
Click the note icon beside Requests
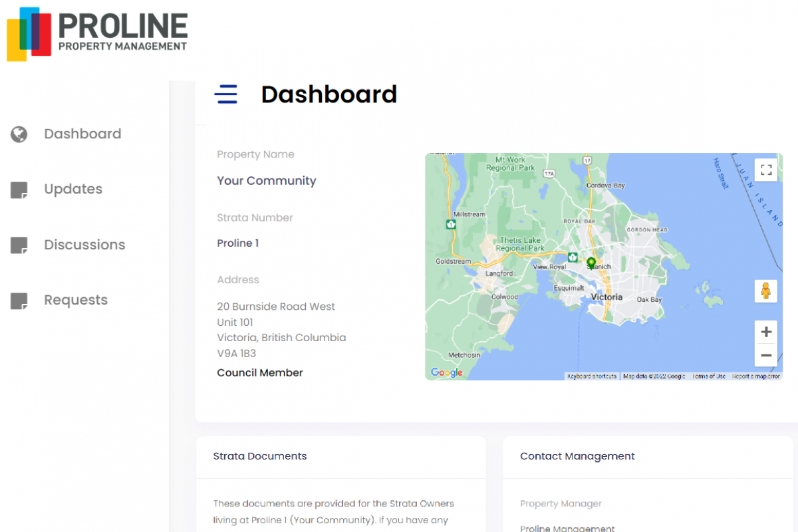tap(19, 301)
